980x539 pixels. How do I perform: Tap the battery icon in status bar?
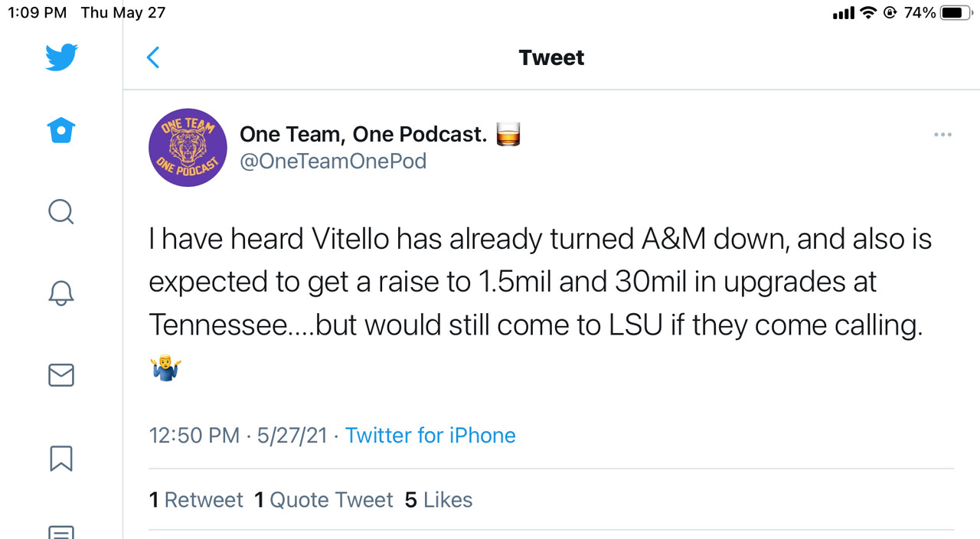(x=956, y=12)
